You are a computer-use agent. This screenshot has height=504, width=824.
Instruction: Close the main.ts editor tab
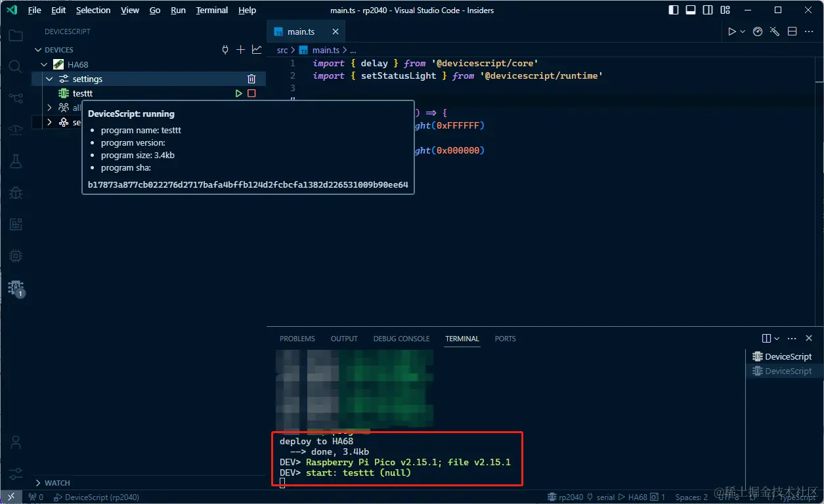tap(336, 31)
